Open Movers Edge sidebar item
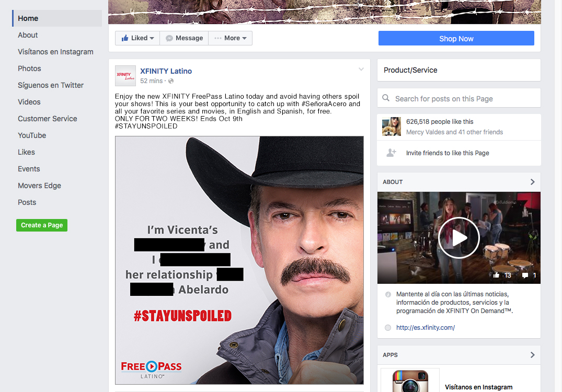562x392 pixels. (x=39, y=186)
